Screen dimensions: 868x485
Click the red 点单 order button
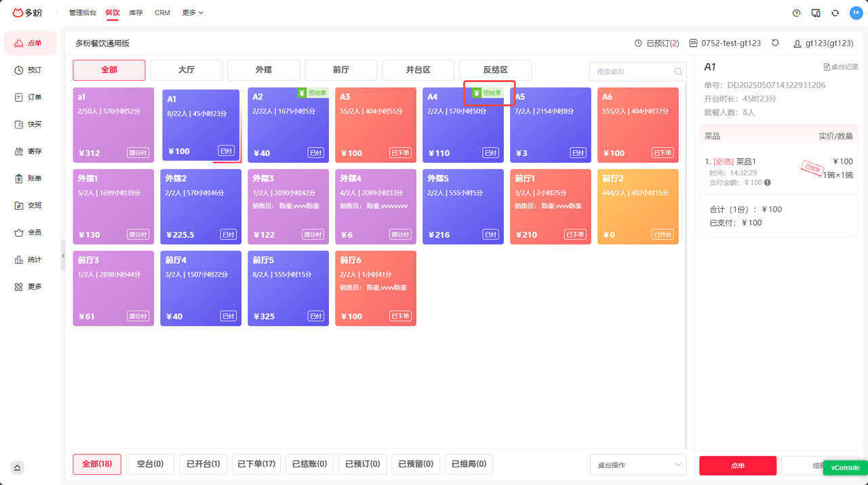pos(738,466)
